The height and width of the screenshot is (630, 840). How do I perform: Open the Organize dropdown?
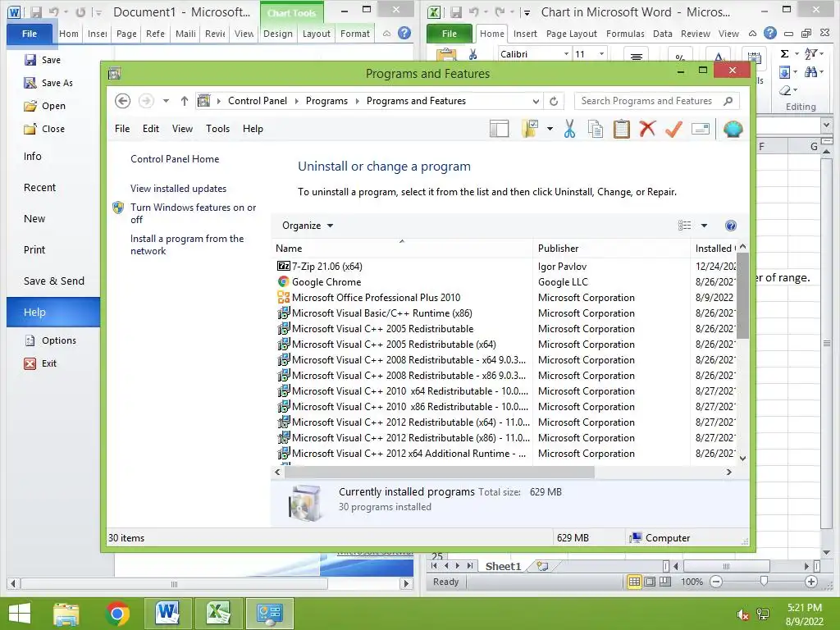(308, 226)
